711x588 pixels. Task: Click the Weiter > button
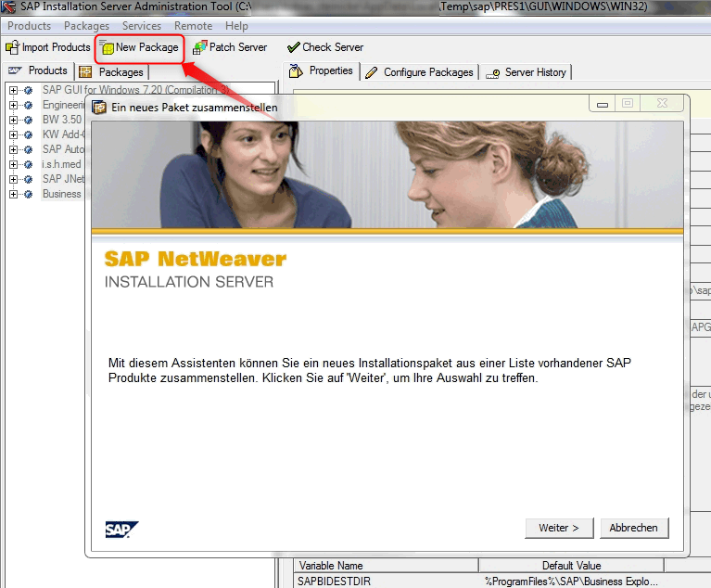coord(559,528)
